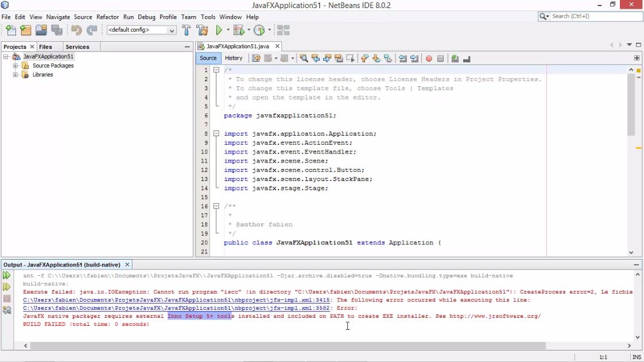Click Find Selection magnifier in editor toolbar
The width and height of the screenshot is (644, 362).
[x=304, y=58]
